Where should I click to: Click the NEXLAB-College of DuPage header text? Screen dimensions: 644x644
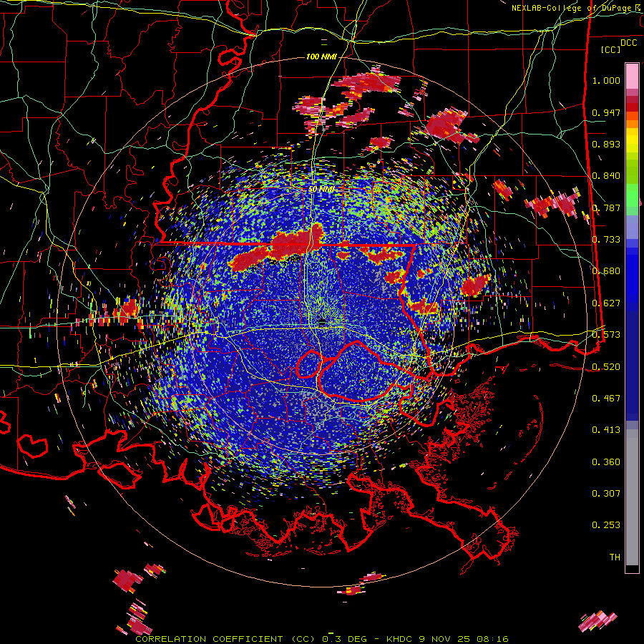(576, 8)
